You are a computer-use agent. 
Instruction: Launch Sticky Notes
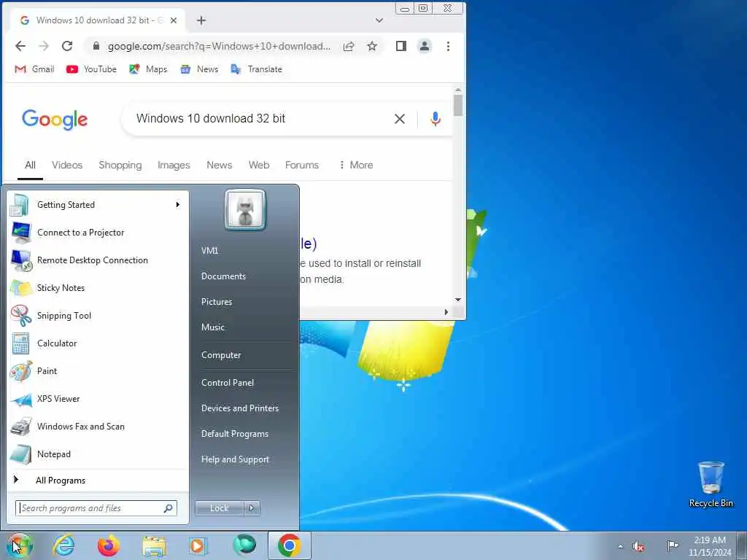tap(98, 287)
